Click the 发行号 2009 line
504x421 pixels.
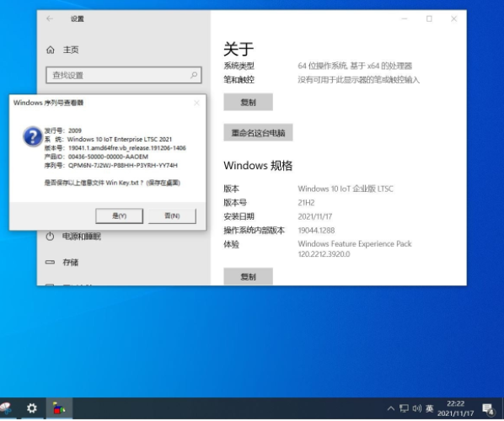point(63,131)
